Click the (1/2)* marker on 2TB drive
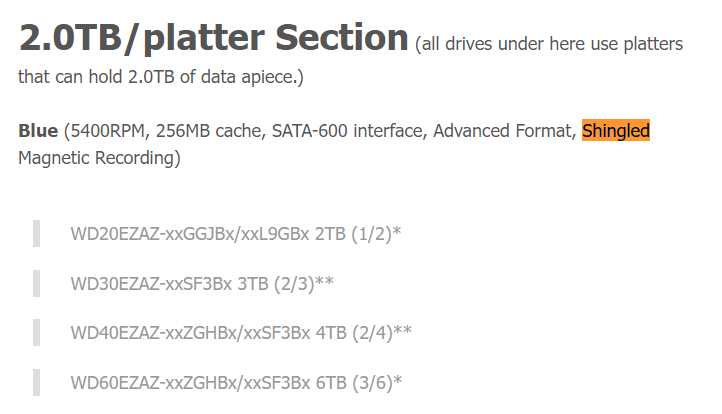722x414 pixels. [x=376, y=233]
